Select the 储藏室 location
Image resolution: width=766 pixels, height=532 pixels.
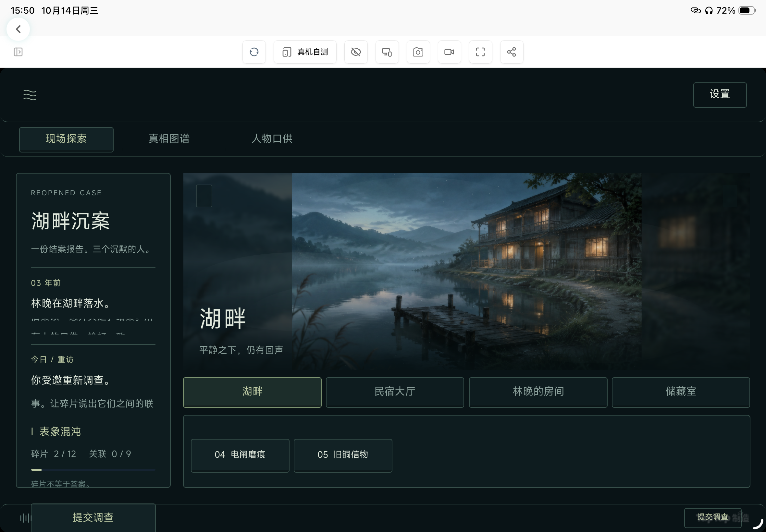[681, 392]
